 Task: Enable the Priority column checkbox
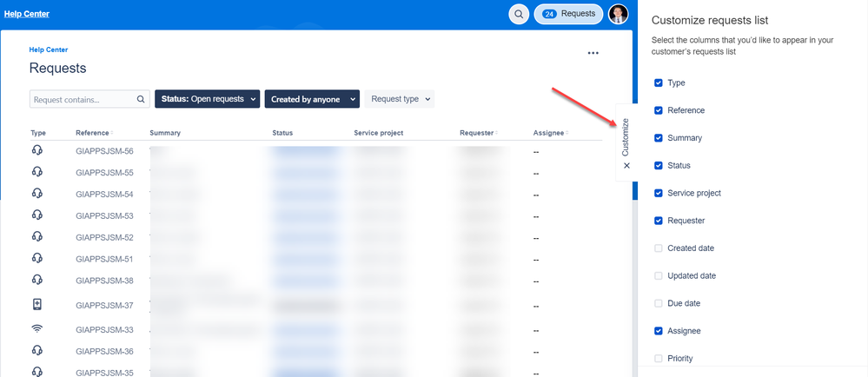tap(659, 359)
